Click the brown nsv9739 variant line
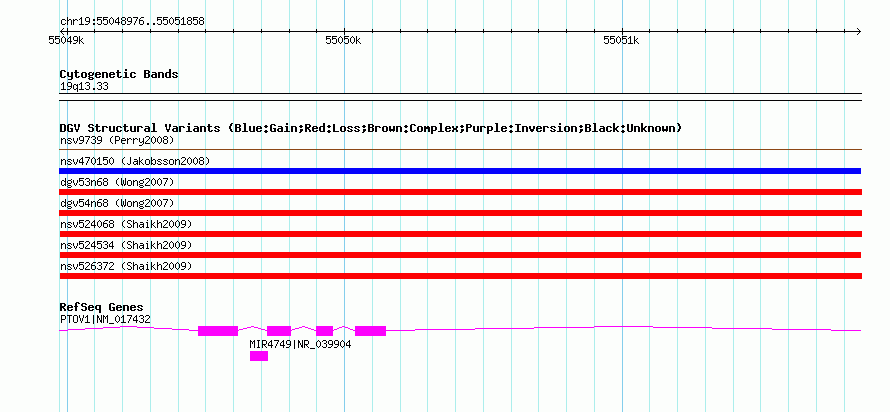The height and width of the screenshot is (412, 890). (460, 150)
